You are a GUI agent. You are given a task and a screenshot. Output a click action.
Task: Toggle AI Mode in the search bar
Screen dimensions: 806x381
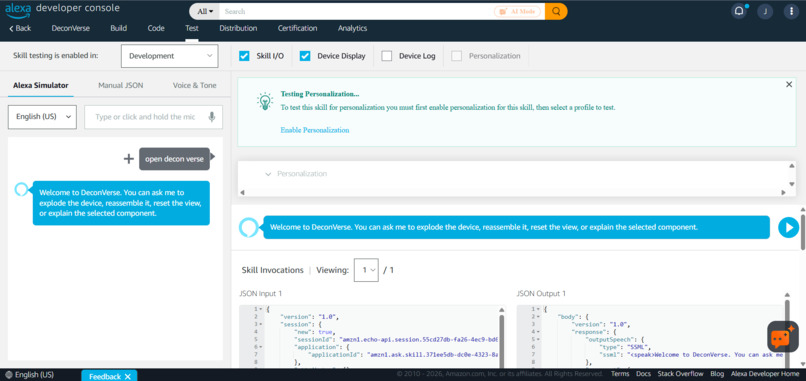(518, 11)
